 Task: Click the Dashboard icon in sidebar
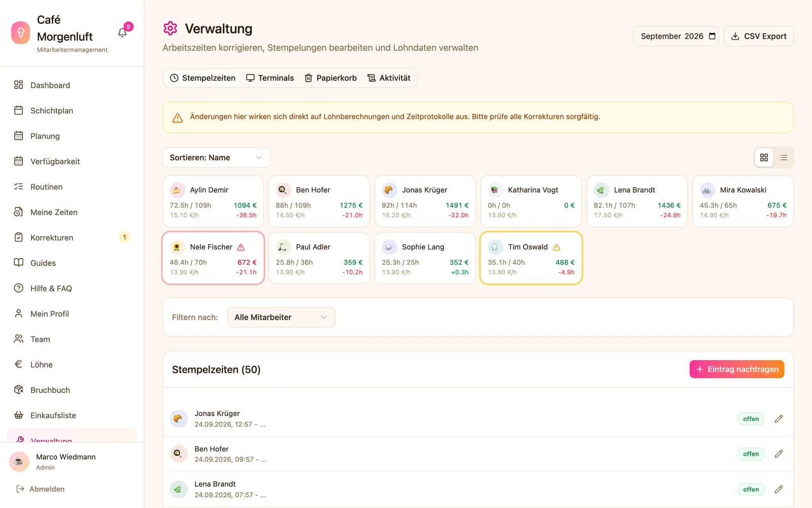coord(19,85)
